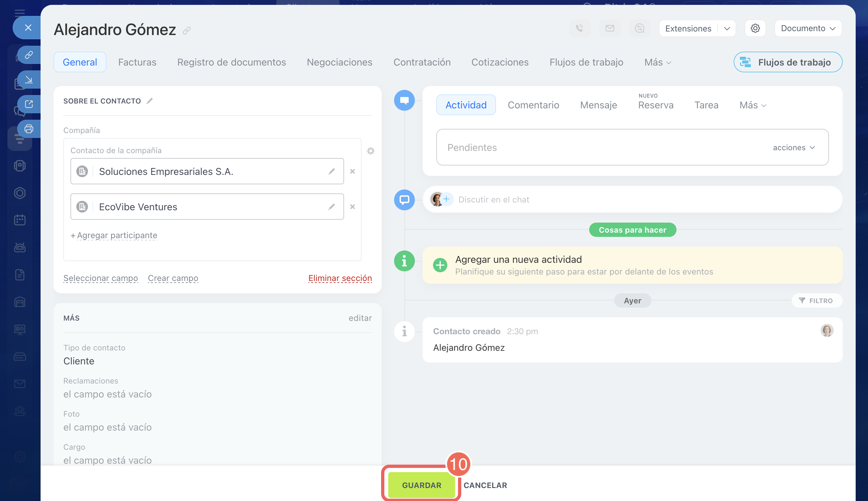Click the email envelope icon in header
The image size is (868, 501).
[x=610, y=28]
